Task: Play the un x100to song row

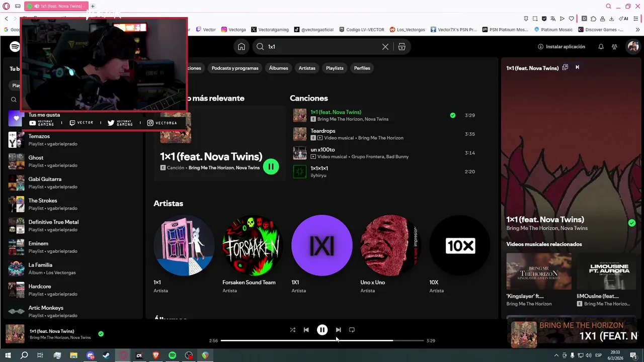Action: pyautogui.click(x=385, y=153)
